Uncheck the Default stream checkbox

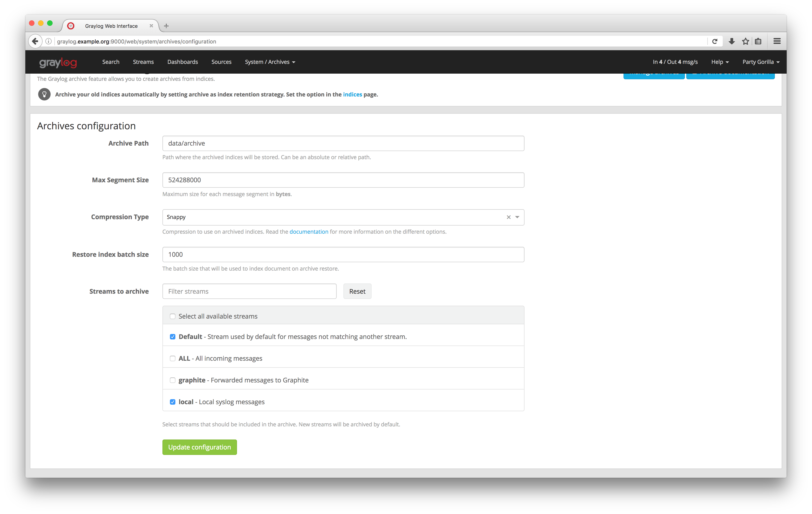tap(173, 337)
